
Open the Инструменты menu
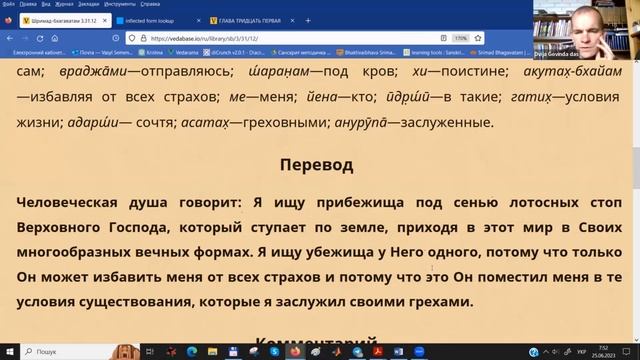[120, 4]
